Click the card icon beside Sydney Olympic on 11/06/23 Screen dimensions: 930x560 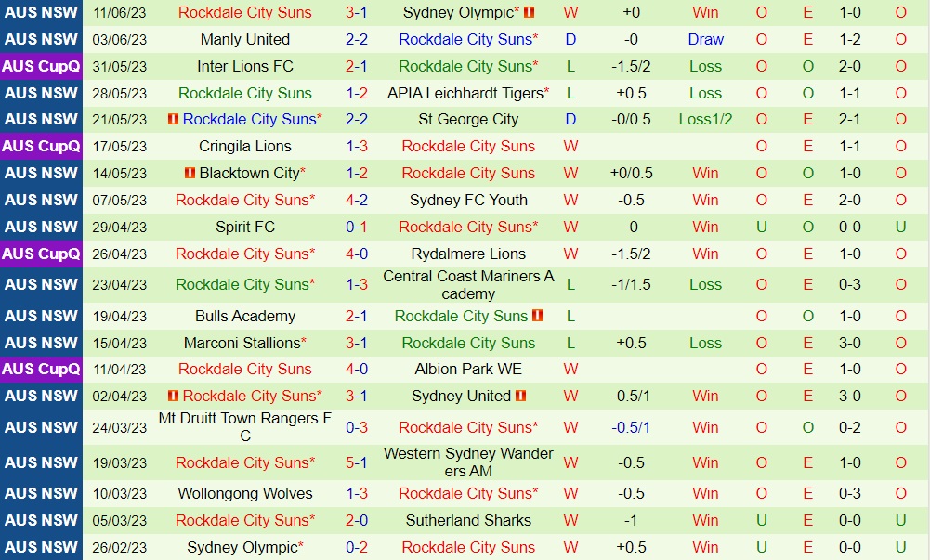[x=530, y=13]
